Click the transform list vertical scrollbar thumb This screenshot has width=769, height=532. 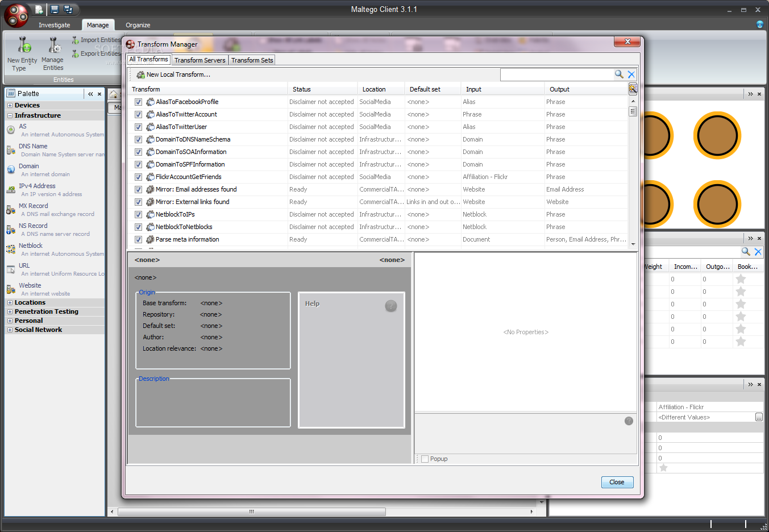tap(633, 111)
